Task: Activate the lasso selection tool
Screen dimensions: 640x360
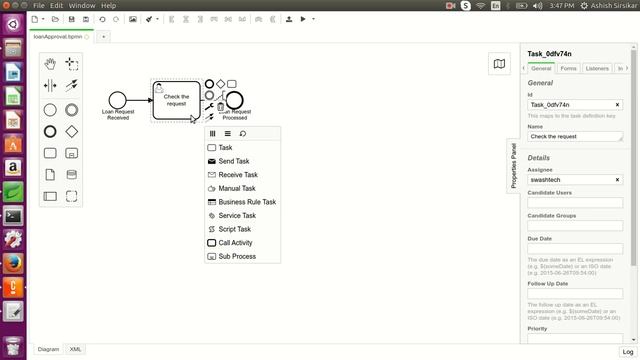Action: (71, 64)
